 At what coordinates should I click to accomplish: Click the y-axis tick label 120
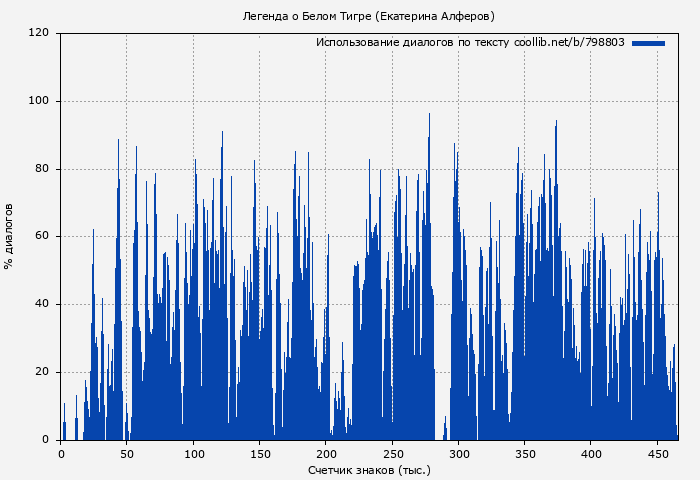pyautogui.click(x=39, y=33)
